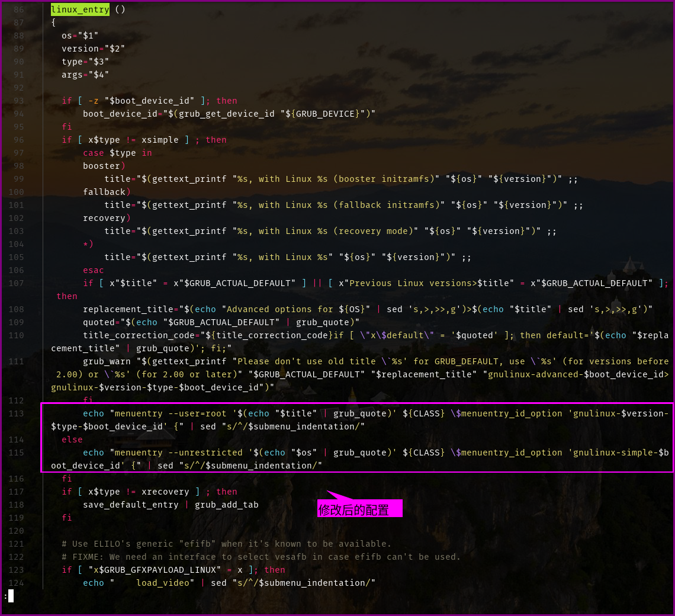The width and height of the screenshot is (675, 616).
Task: Click the esac keyword on line 106
Action: pyautogui.click(x=94, y=270)
